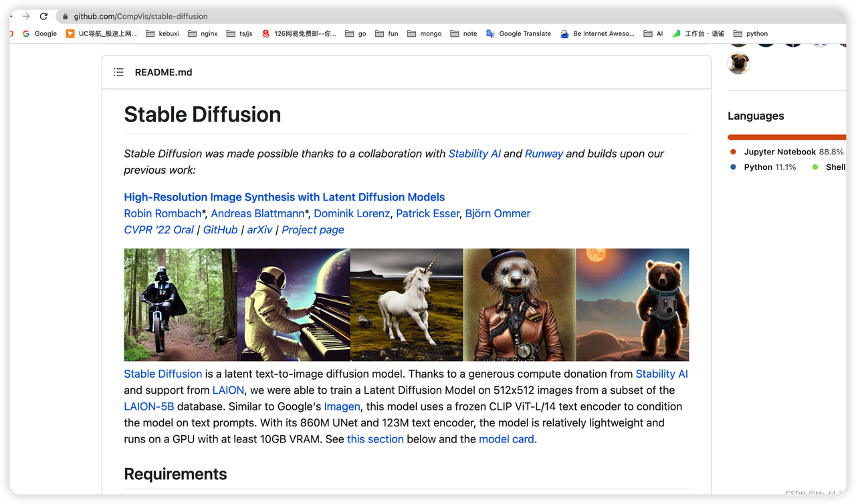This screenshot has height=504, width=856.
Task: Open Python 11.1% language link
Action: tap(770, 167)
